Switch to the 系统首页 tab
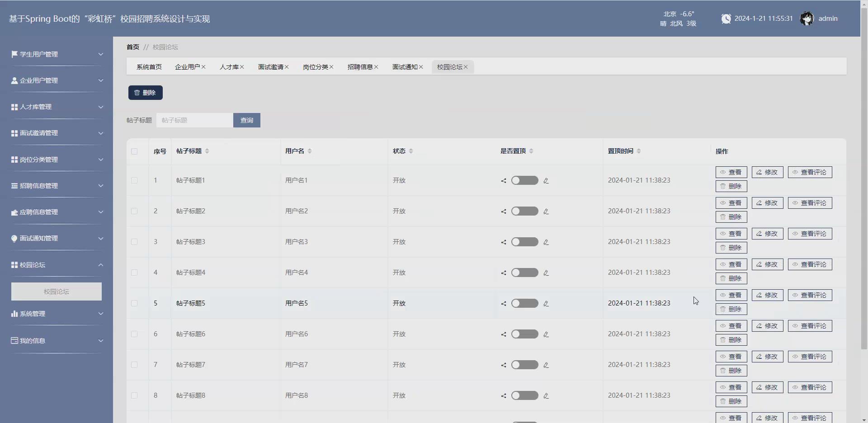The height and width of the screenshot is (423, 868). (x=149, y=67)
